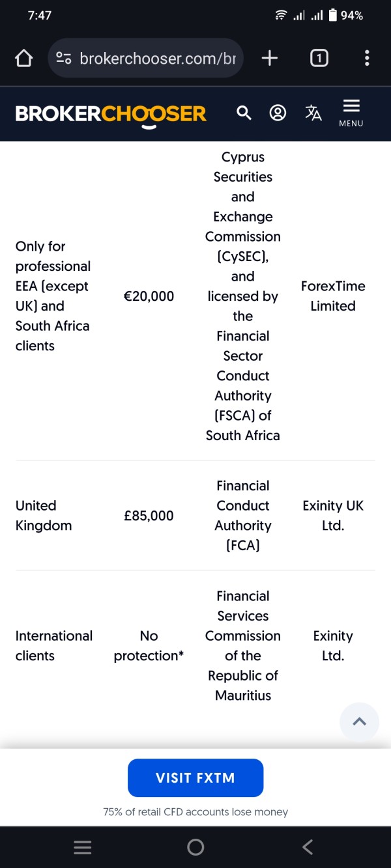Open a new tab with plus icon
The width and height of the screenshot is (391, 868).
269,59
